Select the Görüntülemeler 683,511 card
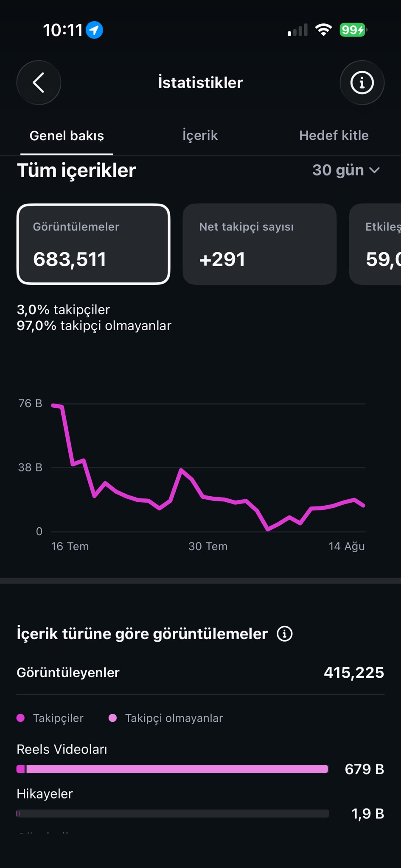This screenshot has width=401, height=868. coord(93,244)
